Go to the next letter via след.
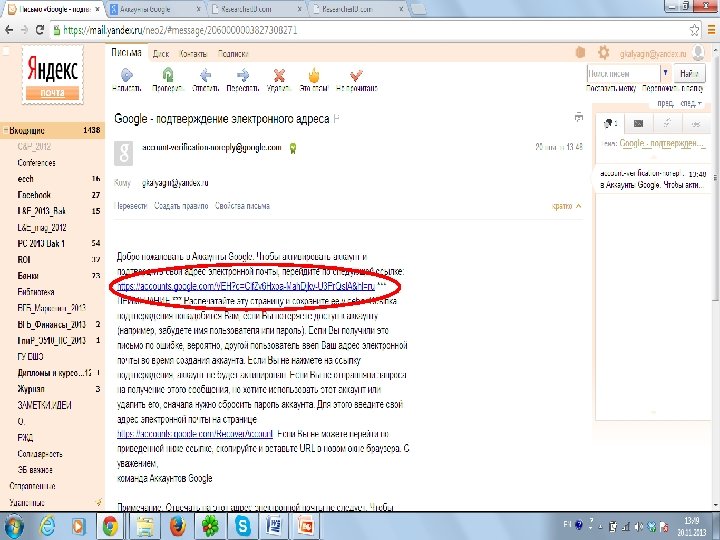Screen dimensions: 720x540 (691, 103)
